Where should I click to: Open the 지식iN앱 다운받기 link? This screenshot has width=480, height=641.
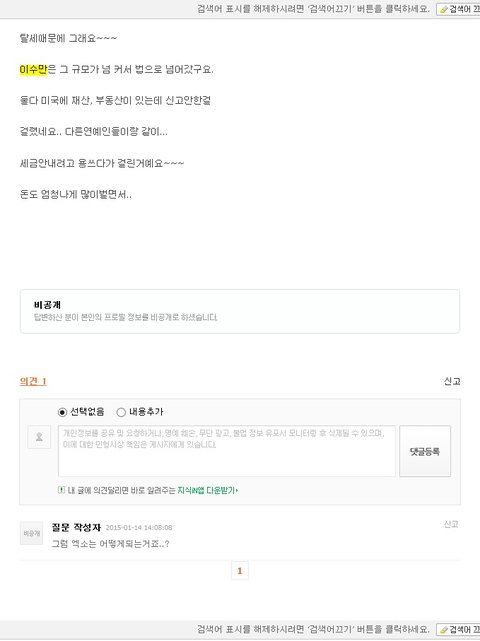pos(208,490)
